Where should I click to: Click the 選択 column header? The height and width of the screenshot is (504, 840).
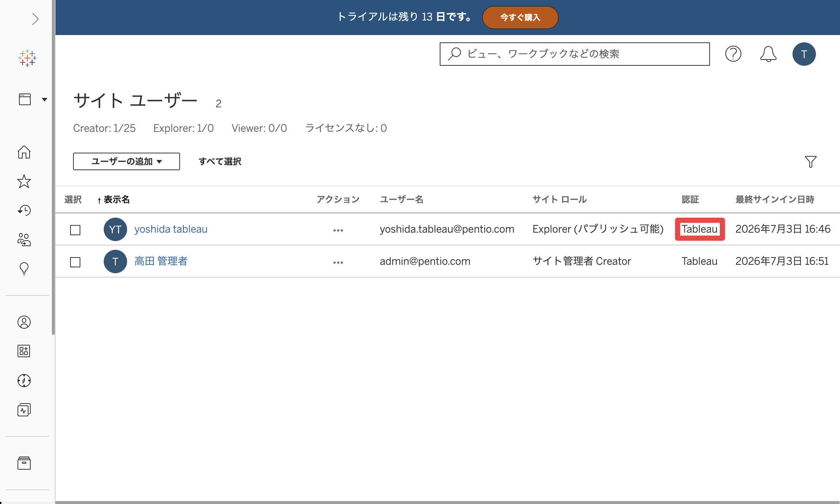click(x=73, y=199)
